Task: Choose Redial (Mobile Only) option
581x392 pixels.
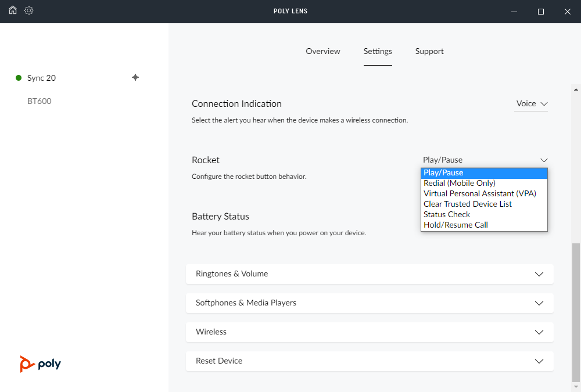Action: click(x=484, y=183)
